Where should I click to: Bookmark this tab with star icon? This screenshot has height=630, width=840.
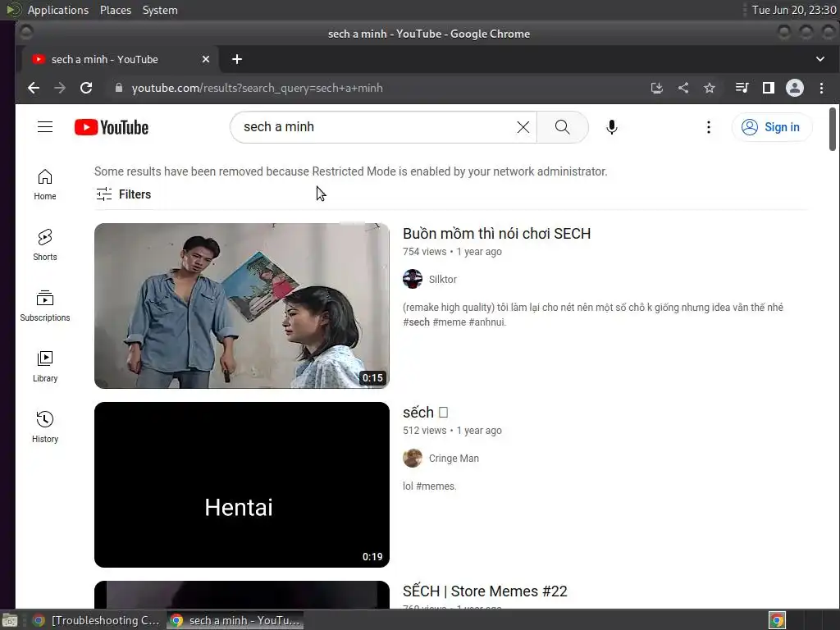coord(710,88)
